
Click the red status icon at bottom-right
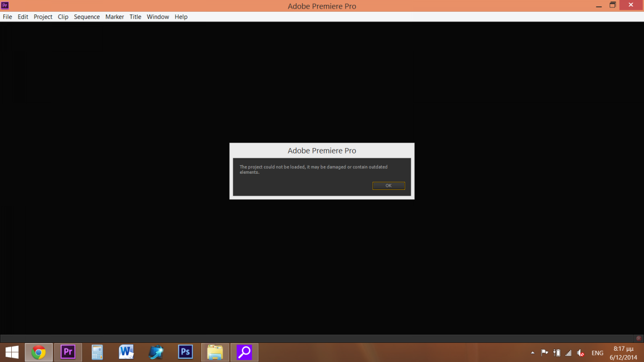[639, 338]
